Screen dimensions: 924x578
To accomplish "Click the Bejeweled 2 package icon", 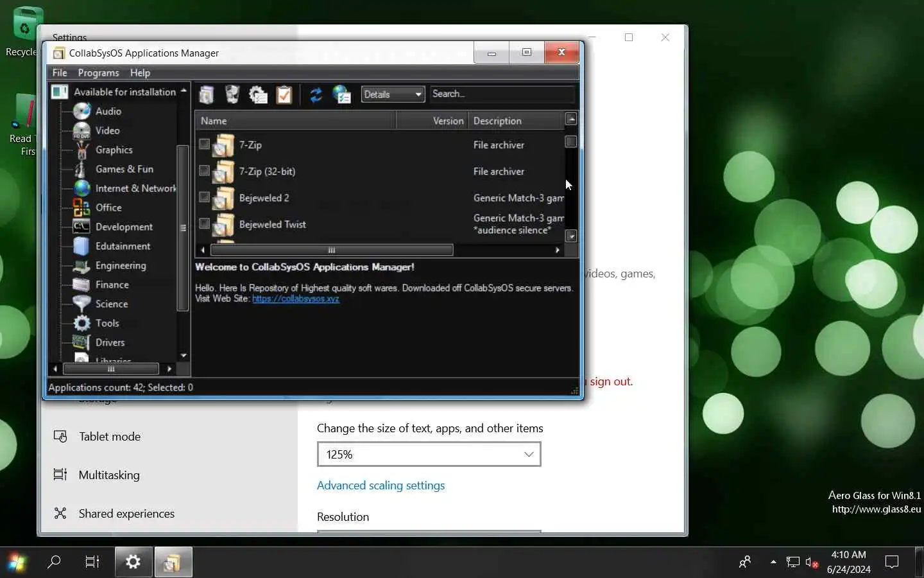I will [223, 198].
